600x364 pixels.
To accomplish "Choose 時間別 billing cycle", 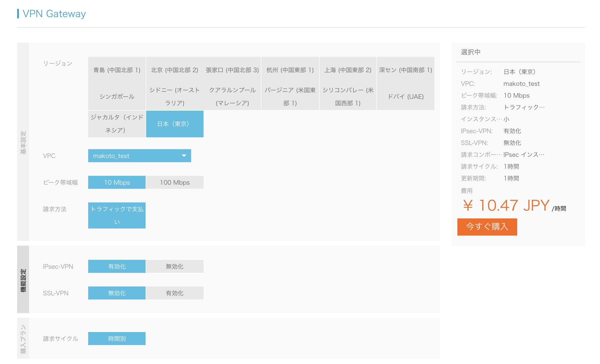I will click(x=117, y=339).
